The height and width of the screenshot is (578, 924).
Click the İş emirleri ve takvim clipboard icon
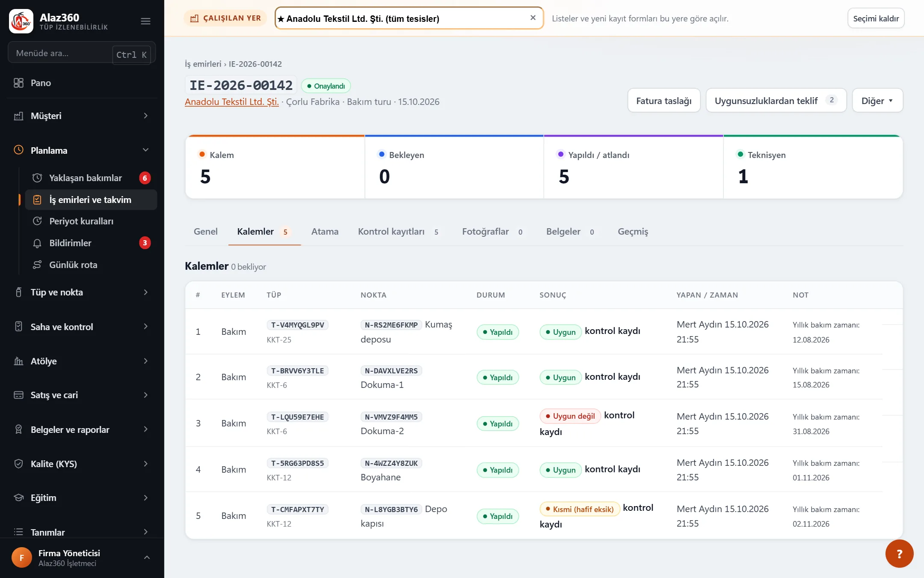tap(37, 200)
